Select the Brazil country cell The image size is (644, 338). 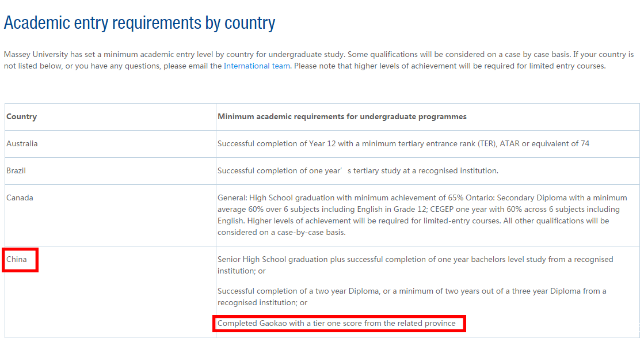pos(16,170)
